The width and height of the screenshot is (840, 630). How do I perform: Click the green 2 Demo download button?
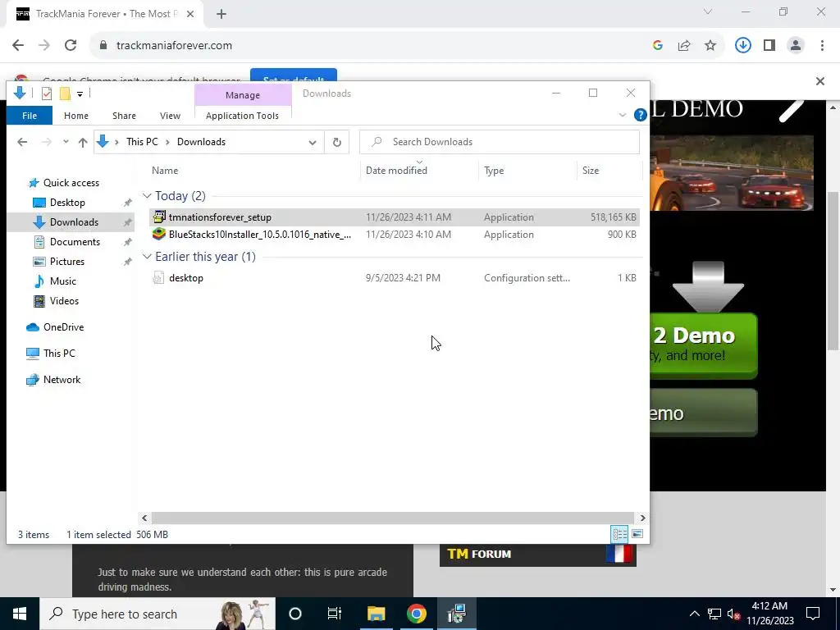(x=704, y=345)
